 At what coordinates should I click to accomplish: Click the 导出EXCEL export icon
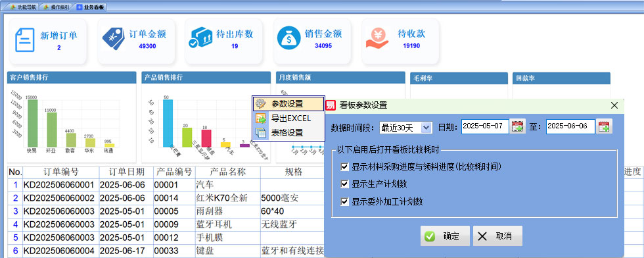point(261,119)
